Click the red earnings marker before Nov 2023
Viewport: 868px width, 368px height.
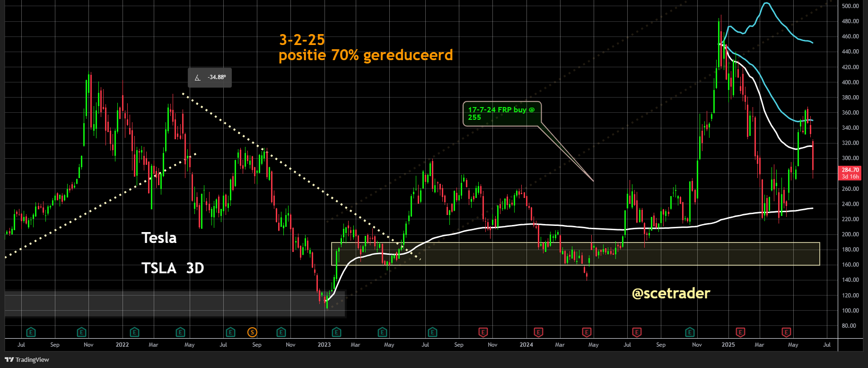coord(483,332)
